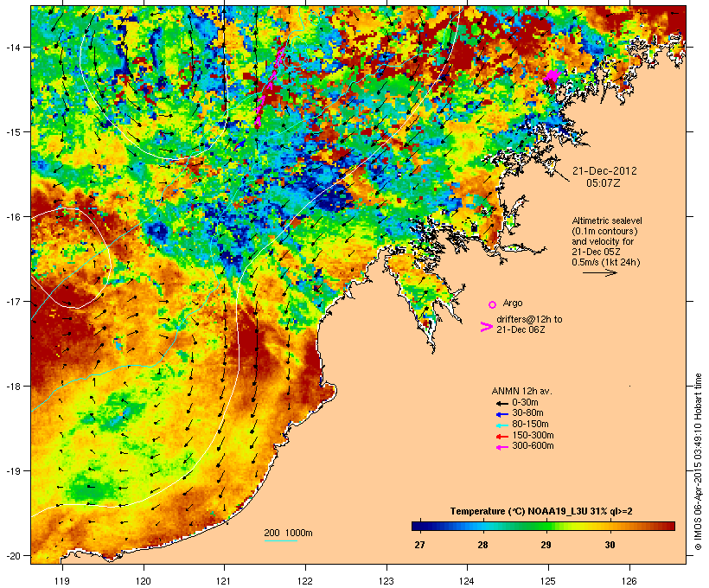Click the '(0.1m contours)' text
The height and width of the screenshot is (588, 709).
[x=604, y=231]
